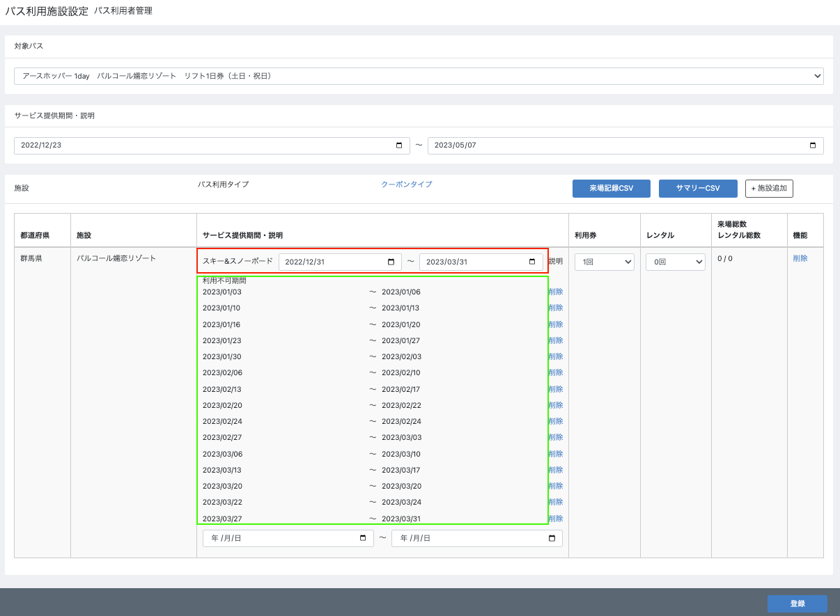The image size is (840, 616).
Task: Click the empty unavailable end date field
Action: coord(477,538)
